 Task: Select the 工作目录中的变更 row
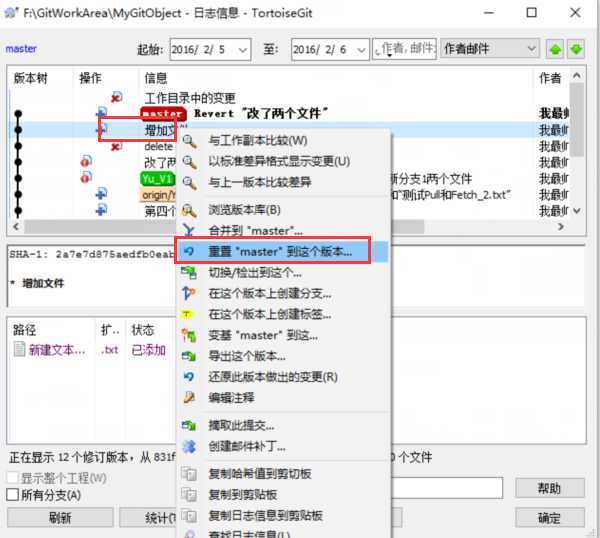pos(289,98)
